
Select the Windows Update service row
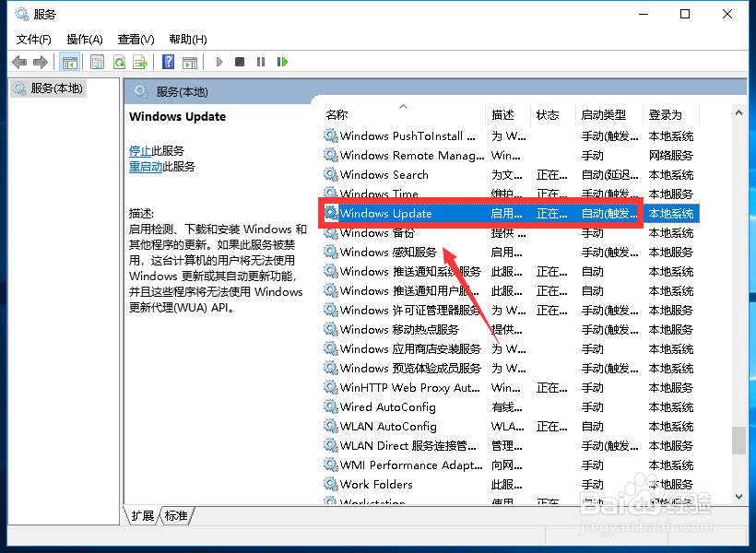[x=511, y=213]
